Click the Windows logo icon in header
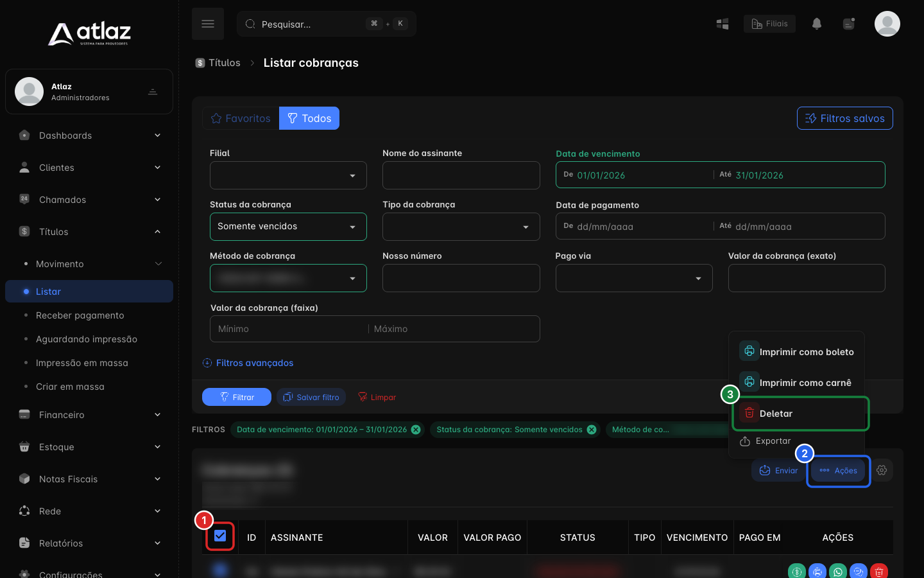 click(x=723, y=24)
